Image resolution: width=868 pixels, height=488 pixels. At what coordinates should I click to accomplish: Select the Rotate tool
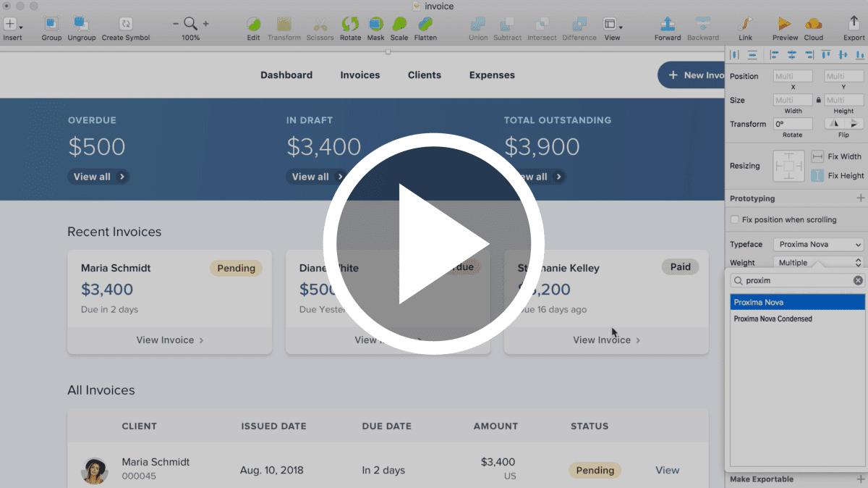[350, 24]
